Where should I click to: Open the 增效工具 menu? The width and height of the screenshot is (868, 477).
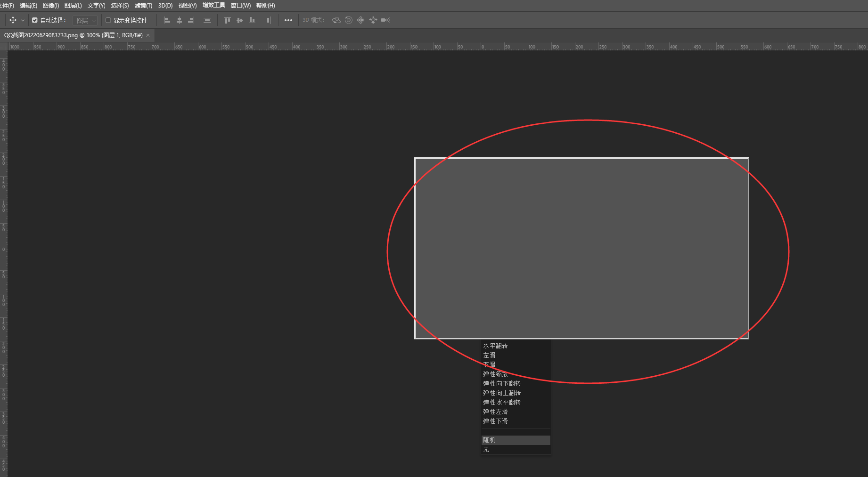click(x=214, y=5)
